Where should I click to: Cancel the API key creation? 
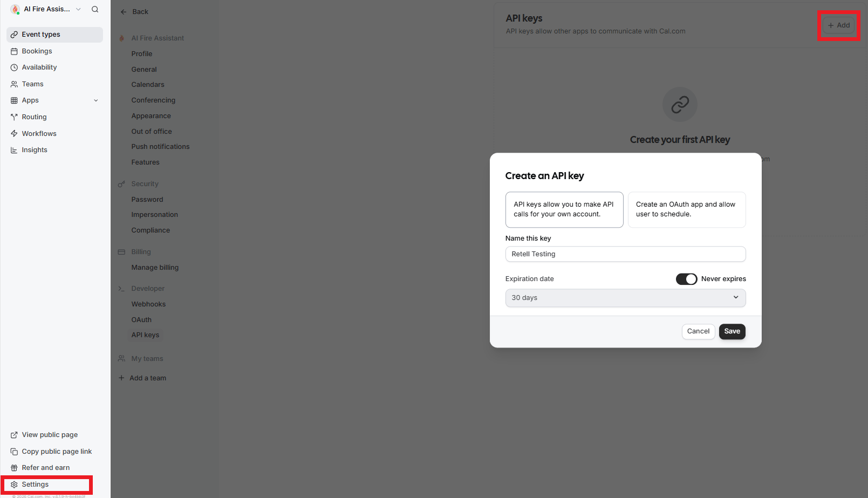[698, 331]
